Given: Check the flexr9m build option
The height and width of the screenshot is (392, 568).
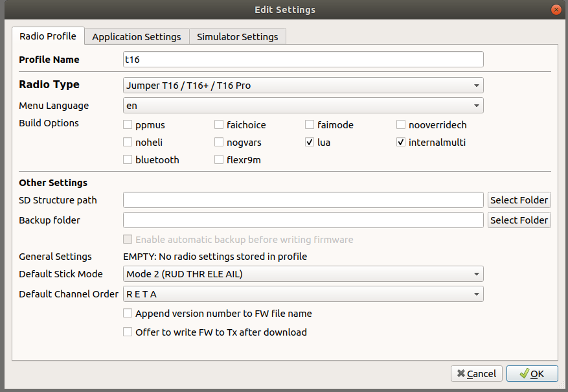Looking at the screenshot, I should click(x=218, y=159).
